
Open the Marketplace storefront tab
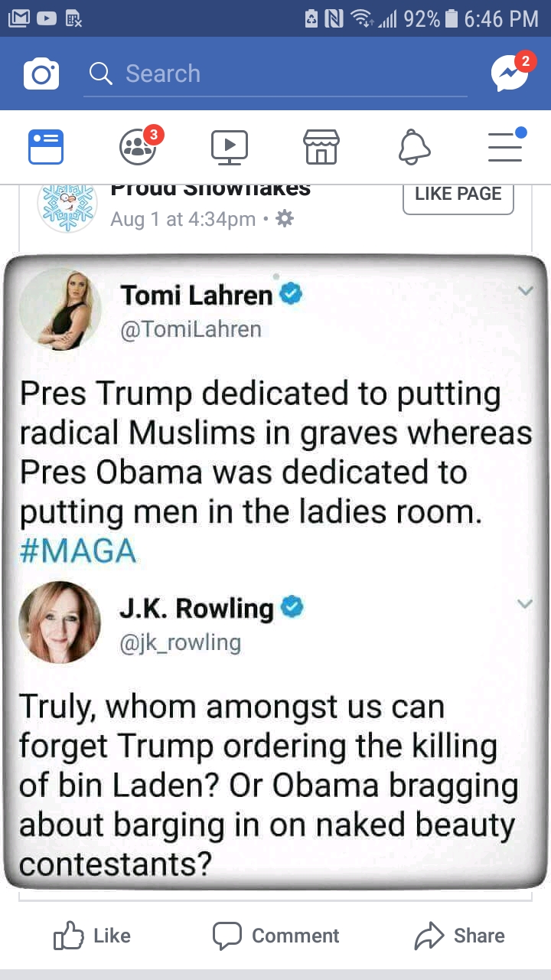click(x=321, y=146)
